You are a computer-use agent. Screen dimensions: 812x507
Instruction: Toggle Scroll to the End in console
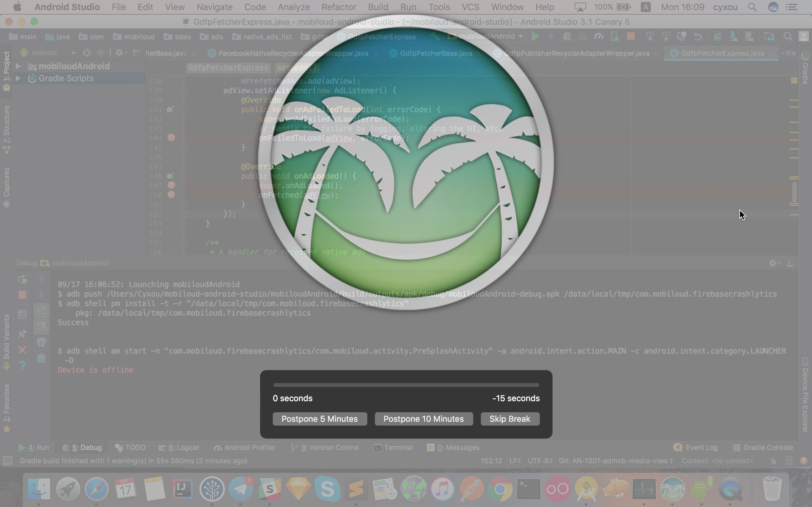click(x=41, y=327)
